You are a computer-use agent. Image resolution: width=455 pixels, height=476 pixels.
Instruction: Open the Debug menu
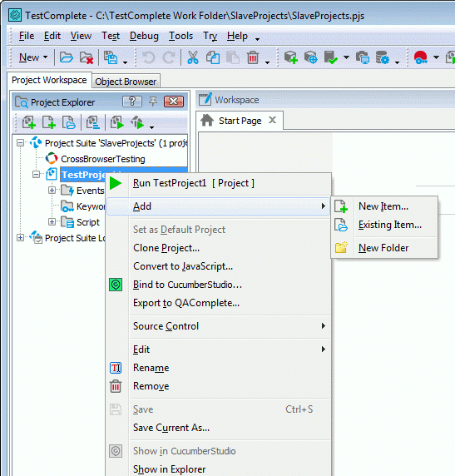[144, 36]
